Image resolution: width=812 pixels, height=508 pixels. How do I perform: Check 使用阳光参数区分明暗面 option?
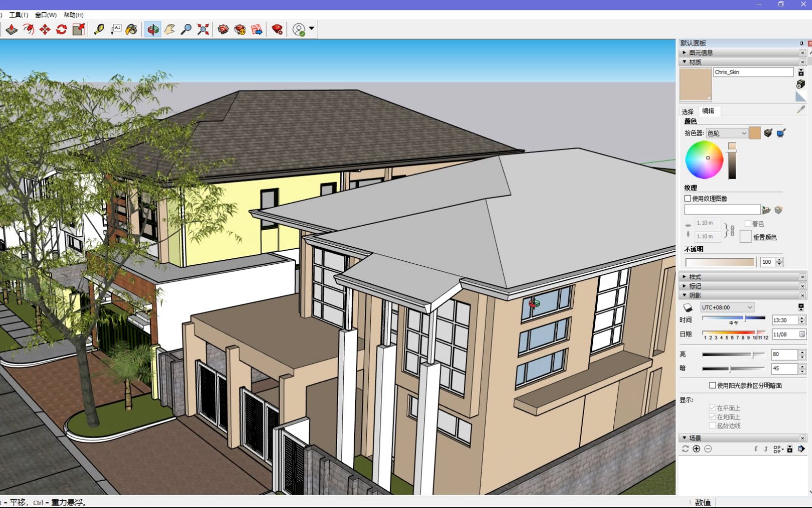[x=713, y=385]
